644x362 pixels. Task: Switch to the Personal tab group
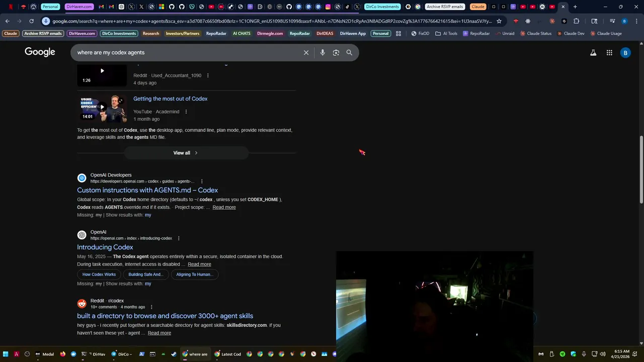50,7
